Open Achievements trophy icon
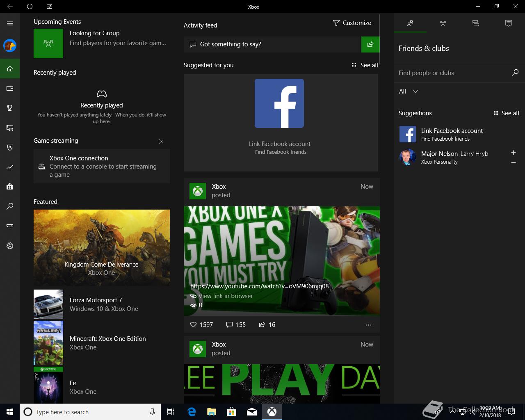525x420 pixels. point(10,108)
